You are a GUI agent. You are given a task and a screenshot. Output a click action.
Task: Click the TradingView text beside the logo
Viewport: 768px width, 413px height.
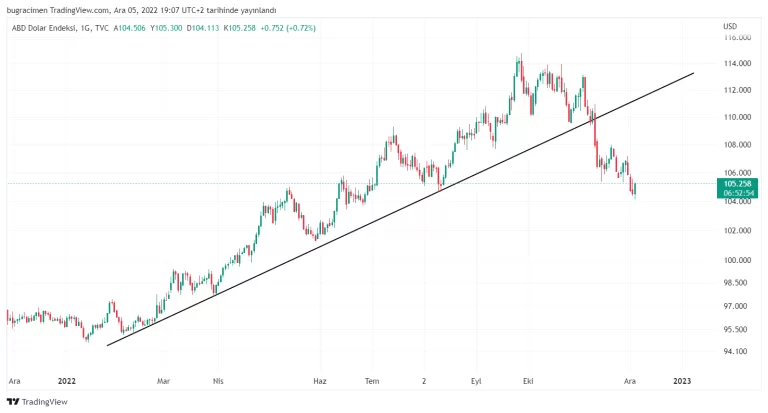45,402
